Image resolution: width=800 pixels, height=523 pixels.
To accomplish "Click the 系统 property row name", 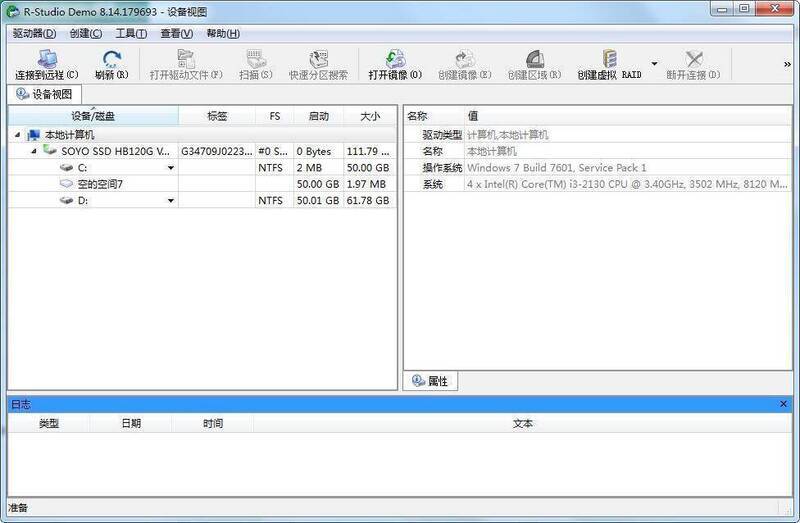I will [433, 184].
